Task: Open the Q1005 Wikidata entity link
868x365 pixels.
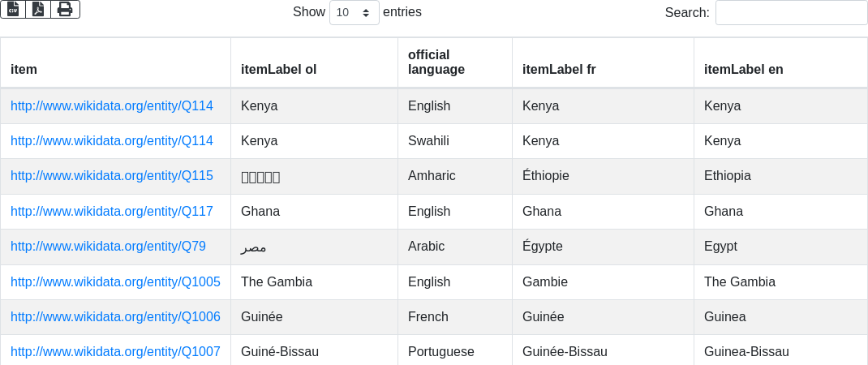Action: 115,282
